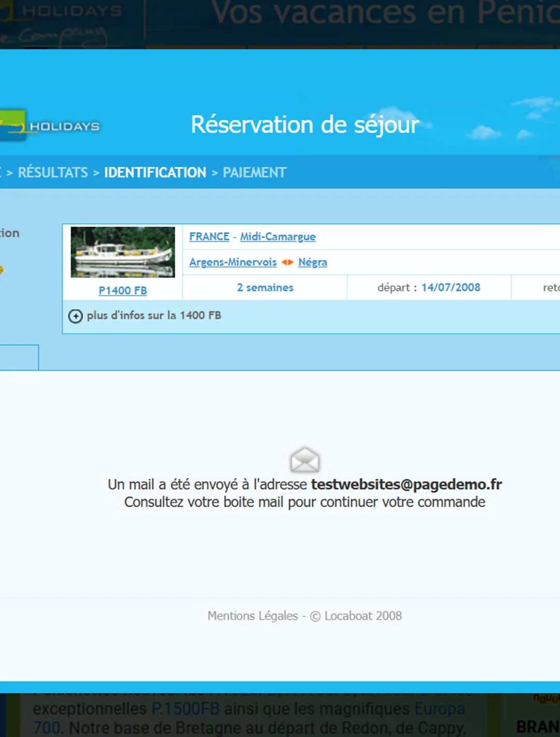
Task: Click the departure date 14/07/2008
Action: [x=451, y=287]
